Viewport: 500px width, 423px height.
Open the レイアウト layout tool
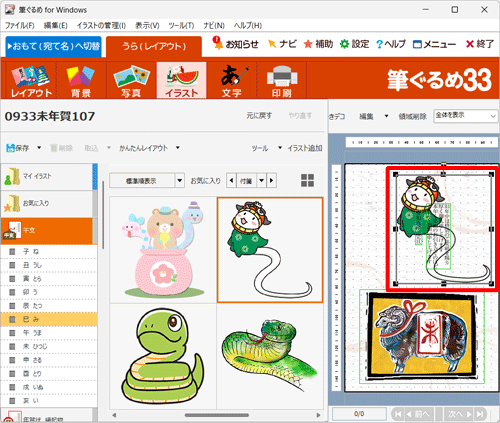31,81
